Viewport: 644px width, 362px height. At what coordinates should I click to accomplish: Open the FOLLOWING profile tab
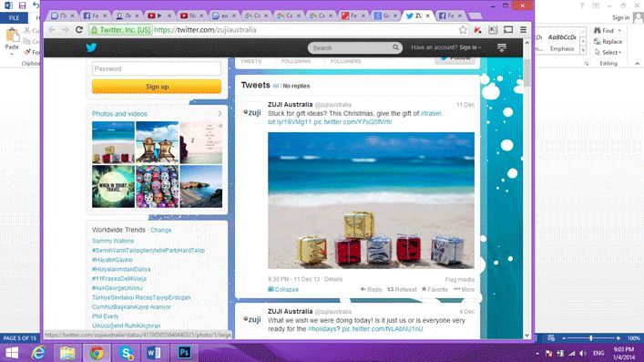tap(296, 61)
